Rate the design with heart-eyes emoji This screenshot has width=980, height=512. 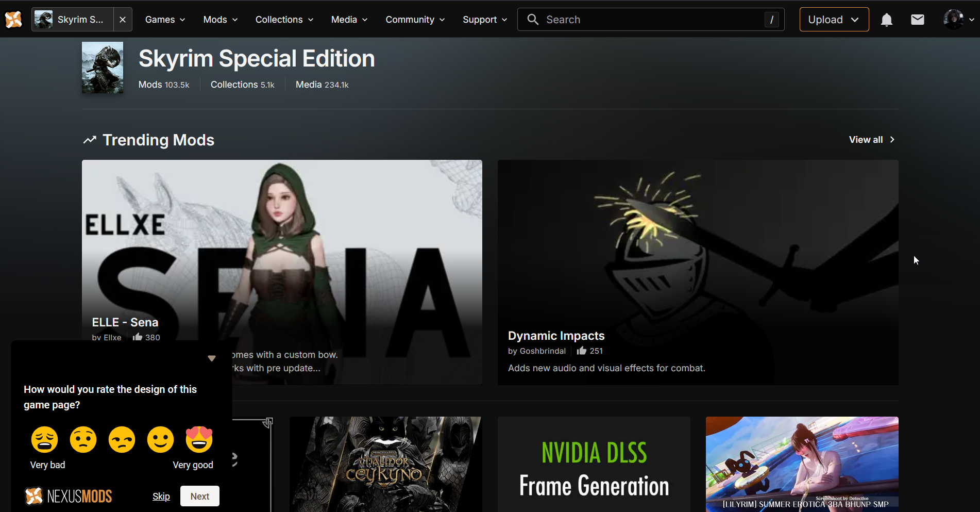(199, 440)
